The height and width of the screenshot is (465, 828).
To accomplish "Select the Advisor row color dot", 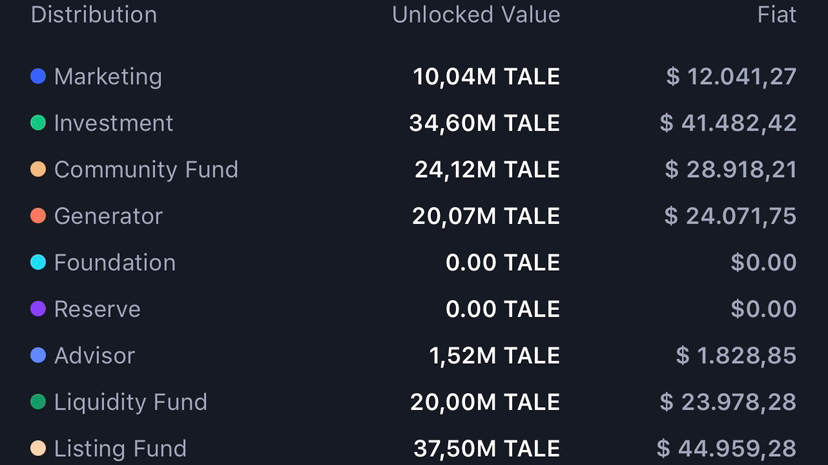I will 38,356.
